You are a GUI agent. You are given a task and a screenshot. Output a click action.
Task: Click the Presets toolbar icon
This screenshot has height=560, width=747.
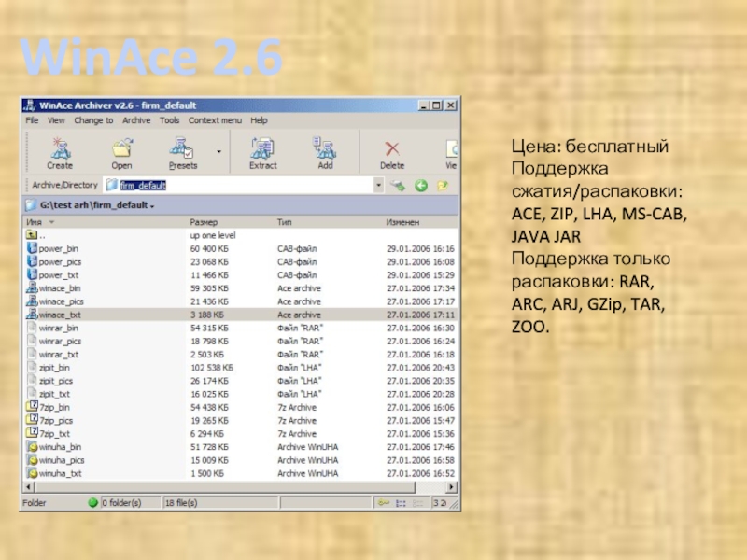pos(182,153)
